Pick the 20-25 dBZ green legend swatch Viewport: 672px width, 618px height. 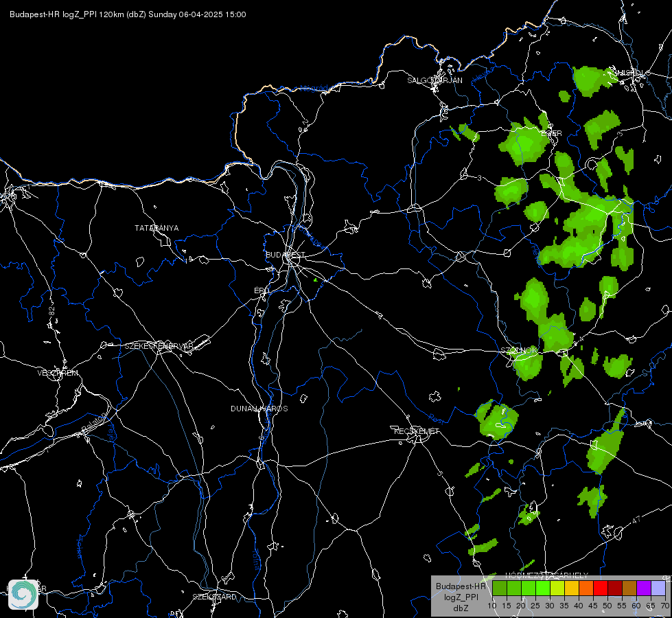point(529,588)
